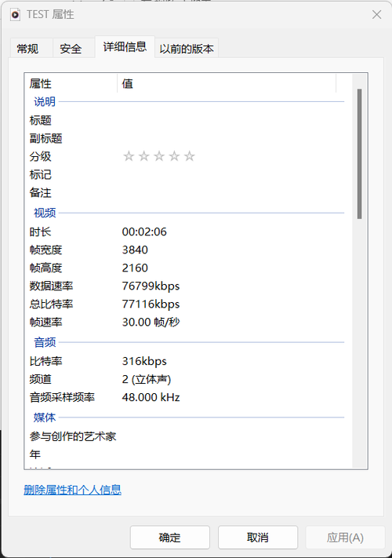Open 删除属性和个人信息 link
Image resolution: width=392 pixels, height=558 pixels.
72,490
